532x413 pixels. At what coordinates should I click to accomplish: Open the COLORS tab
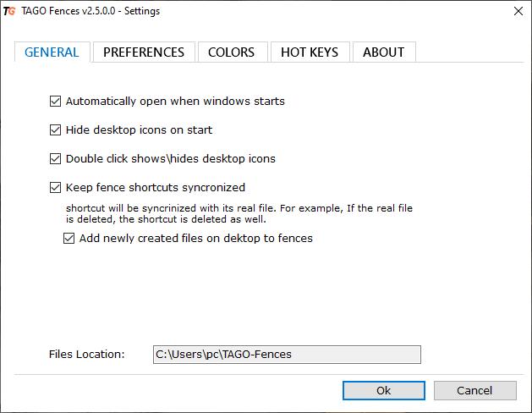coord(232,52)
